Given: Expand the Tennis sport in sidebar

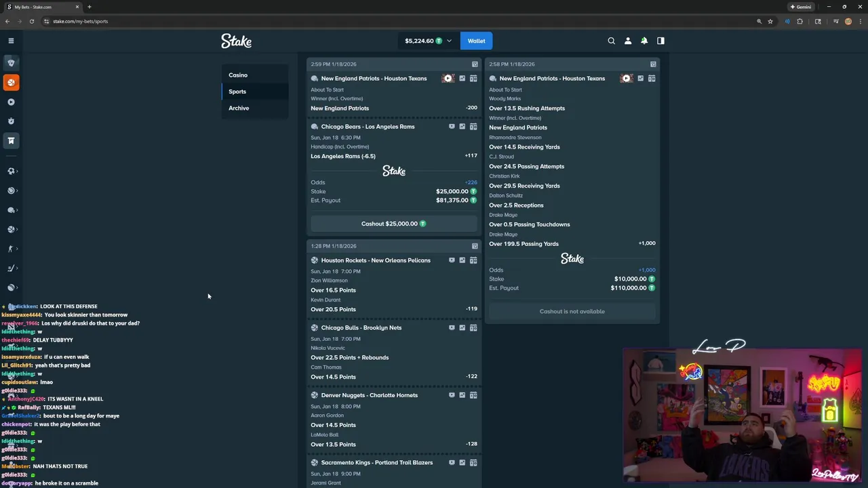Looking at the screenshot, I should tap(12, 190).
